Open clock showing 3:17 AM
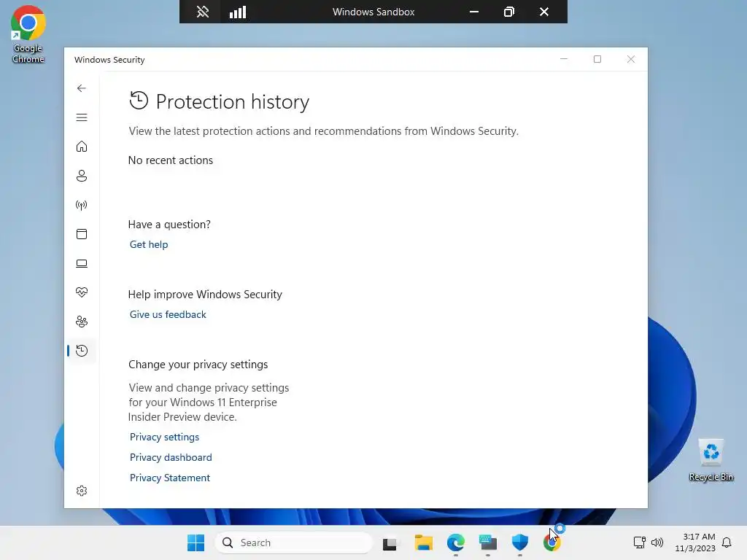Screen dimensions: 747x560 click(x=695, y=542)
